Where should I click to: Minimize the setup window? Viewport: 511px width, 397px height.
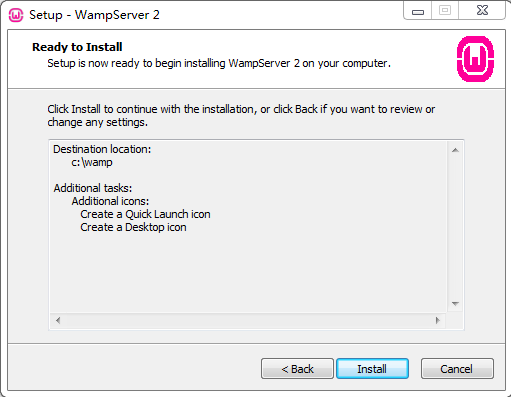pyautogui.click(x=418, y=11)
